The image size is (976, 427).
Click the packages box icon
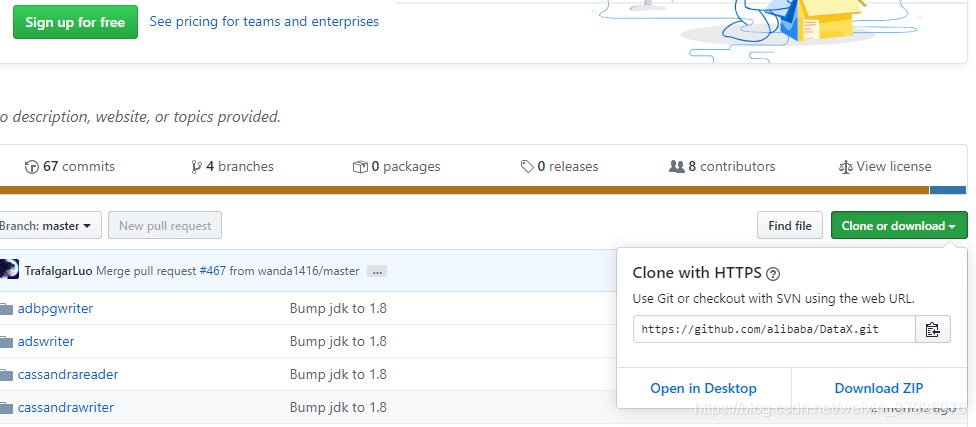[360, 167]
